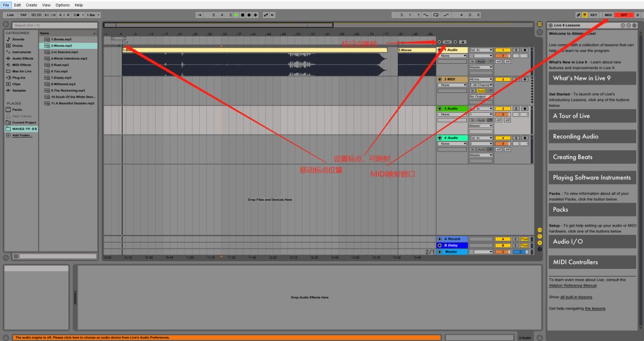Click the Link button
The image size is (644, 341).
point(10,15)
